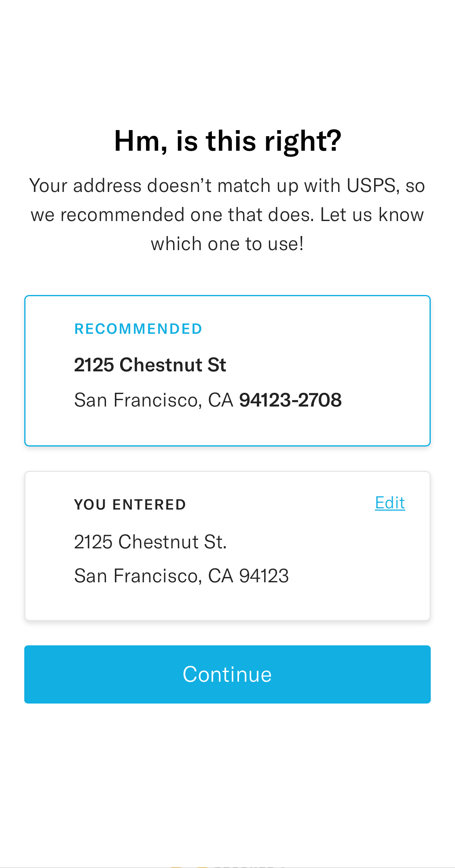This screenshot has height=868, width=455.
Task: Click the 'RECOMMENDED' label
Action: (138, 328)
